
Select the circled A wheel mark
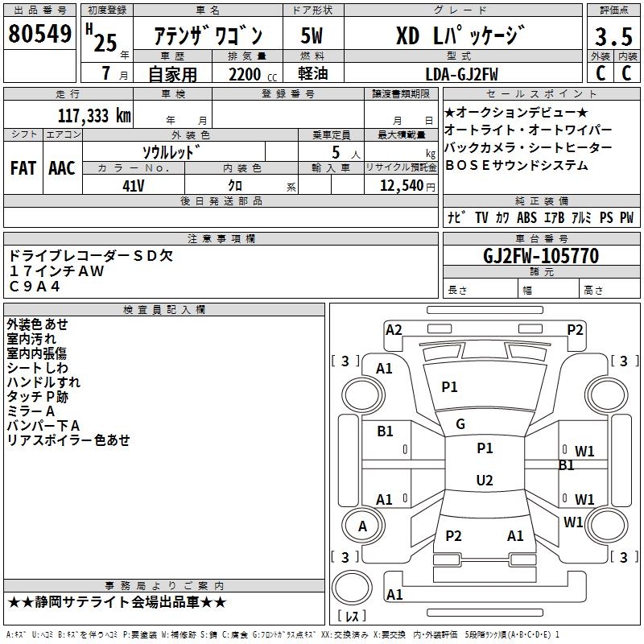pos(362,526)
